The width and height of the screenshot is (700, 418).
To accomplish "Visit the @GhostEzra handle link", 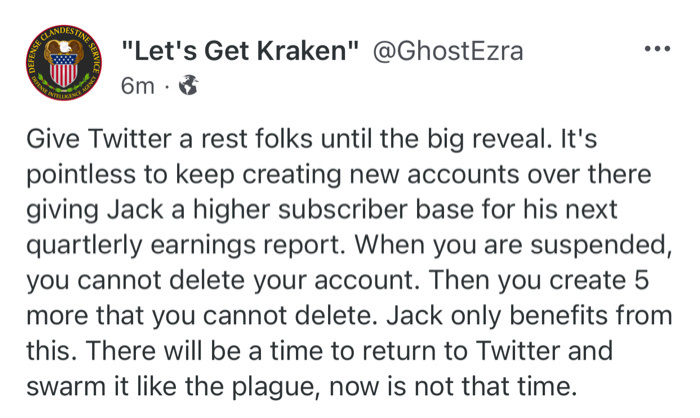I will [447, 51].
